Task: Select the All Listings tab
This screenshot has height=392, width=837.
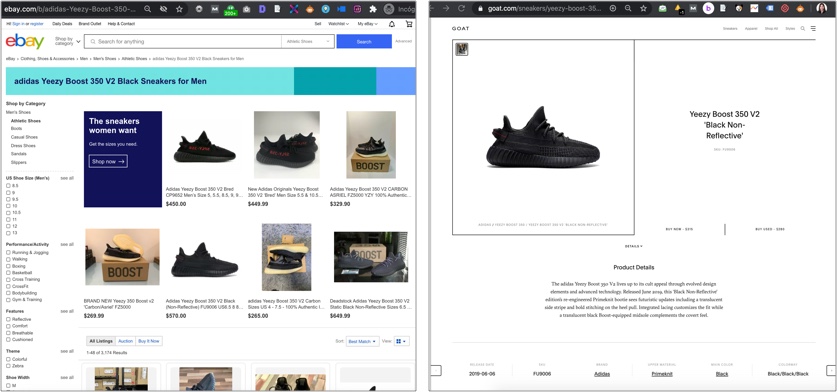Action: coord(101,341)
